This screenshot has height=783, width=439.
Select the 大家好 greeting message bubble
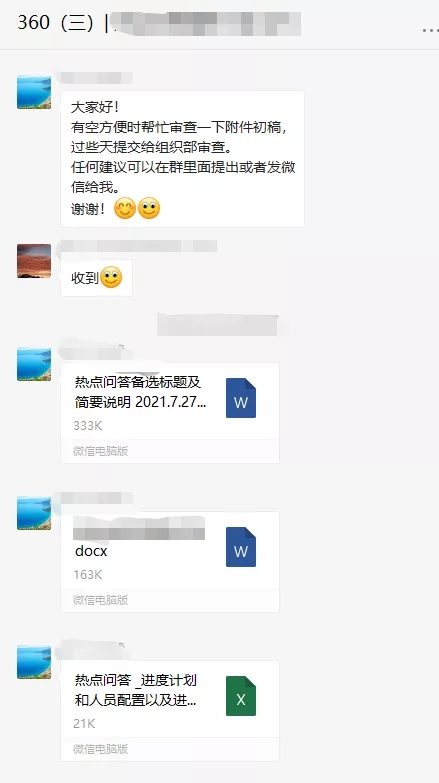tap(183, 159)
